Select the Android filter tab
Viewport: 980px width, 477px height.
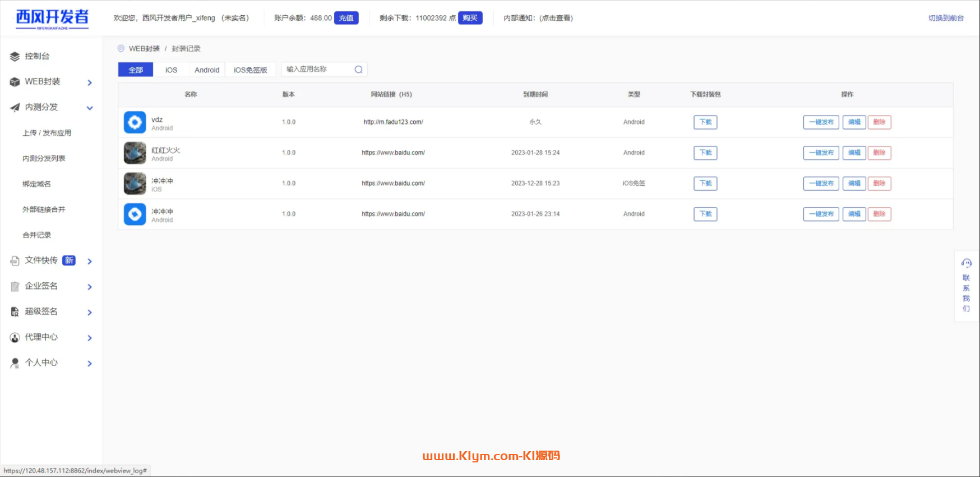point(207,70)
